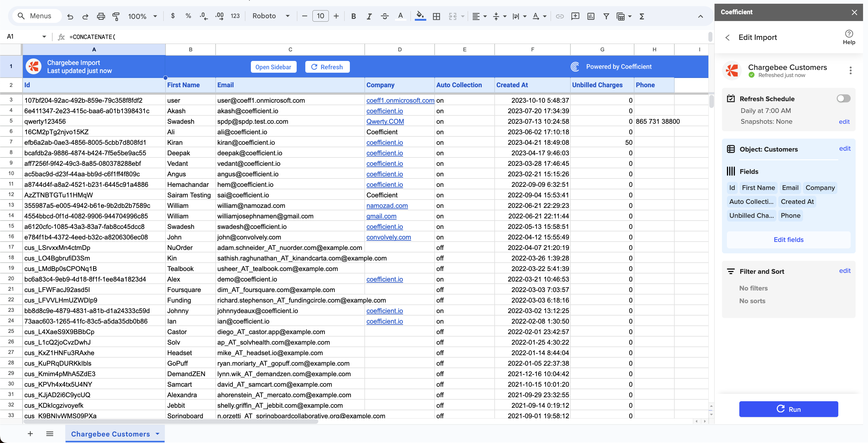Click the functions sigma icon

pyautogui.click(x=642, y=16)
